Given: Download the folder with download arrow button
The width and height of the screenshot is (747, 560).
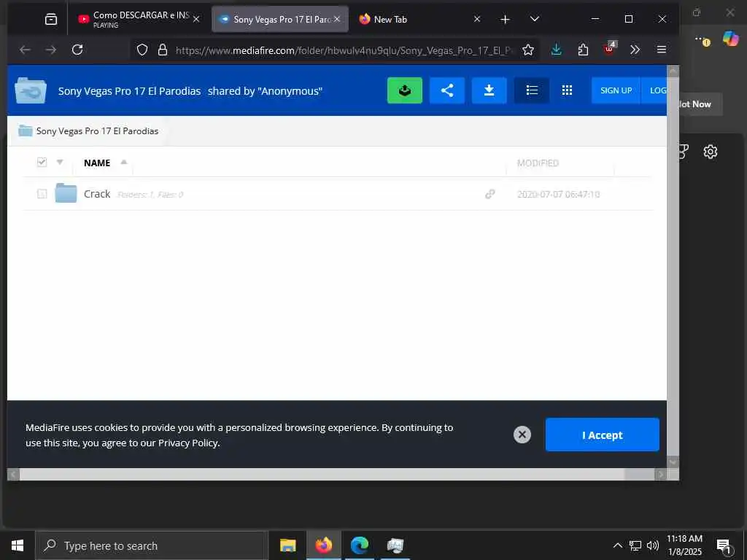Looking at the screenshot, I should coord(489,90).
